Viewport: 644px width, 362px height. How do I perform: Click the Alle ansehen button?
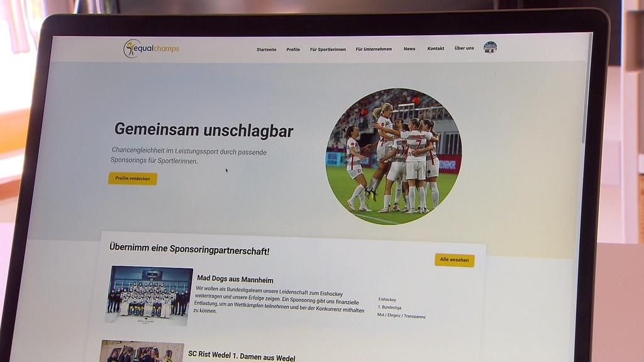[x=455, y=260]
